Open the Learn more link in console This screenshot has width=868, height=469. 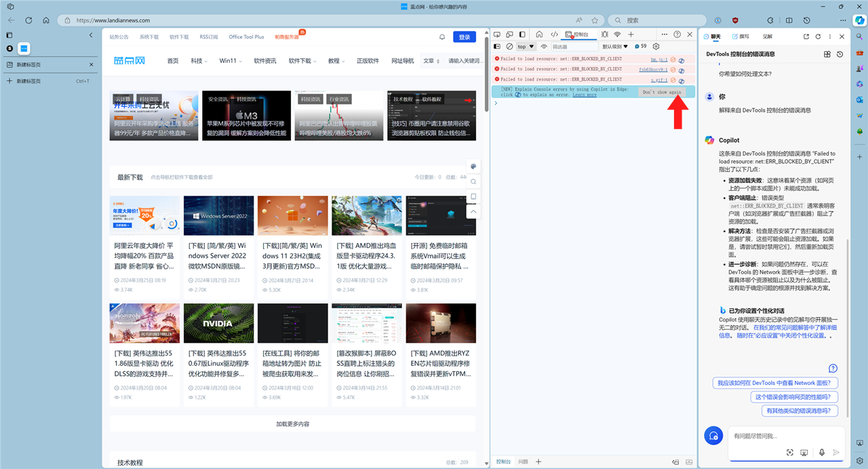585,95
